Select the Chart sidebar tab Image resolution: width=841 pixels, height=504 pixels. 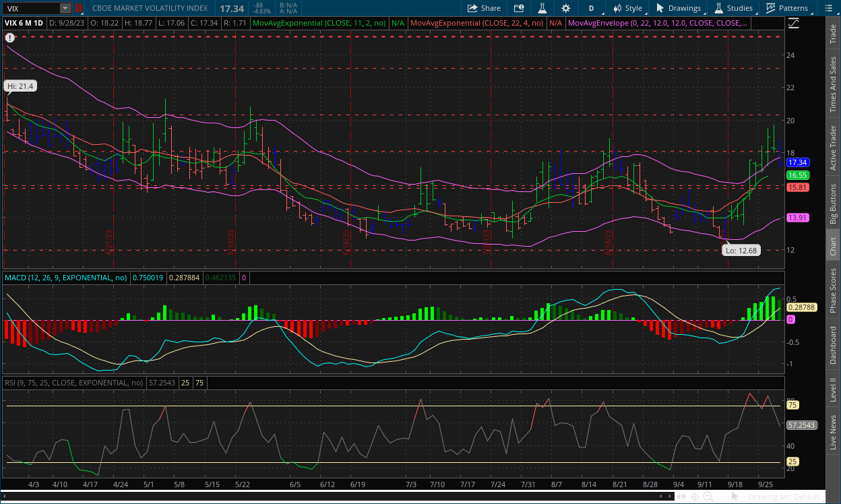pos(834,245)
